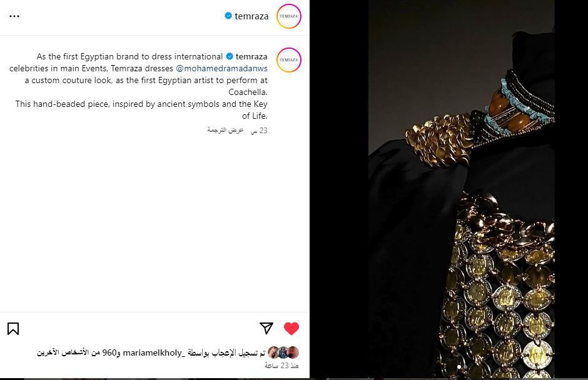
Task: Open the @mohamedramadanws mention link
Action: [x=221, y=68]
